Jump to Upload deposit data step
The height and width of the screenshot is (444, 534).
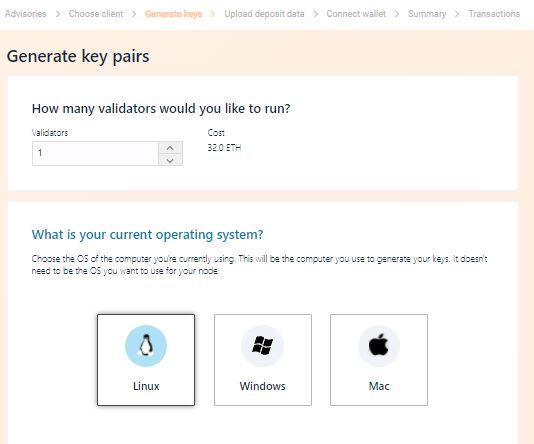264,14
